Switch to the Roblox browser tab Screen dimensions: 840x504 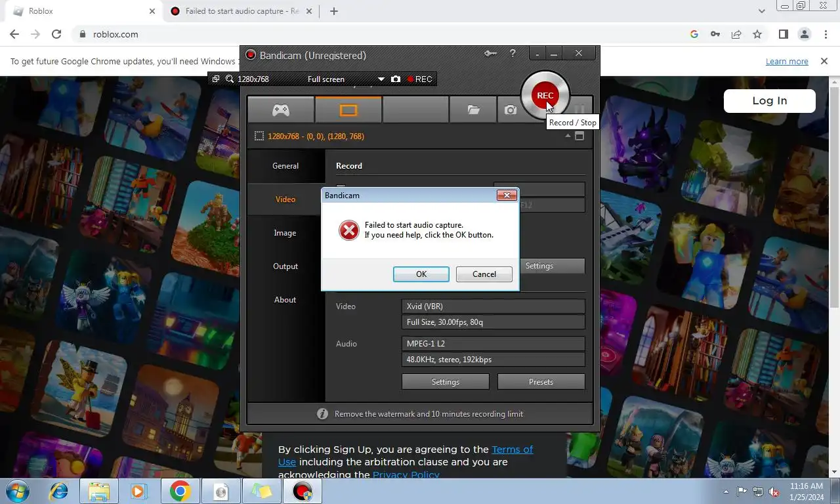coord(81,11)
